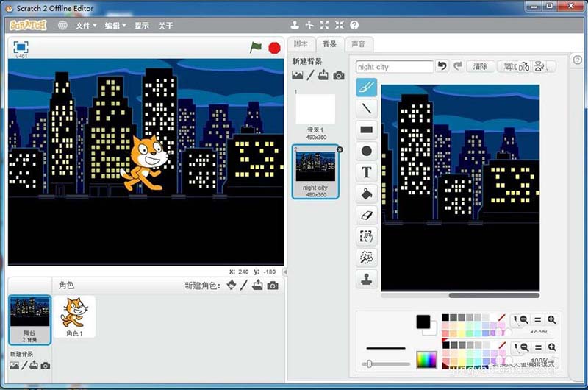Open the 文件 menu
The height and width of the screenshot is (390, 588).
tap(86, 26)
